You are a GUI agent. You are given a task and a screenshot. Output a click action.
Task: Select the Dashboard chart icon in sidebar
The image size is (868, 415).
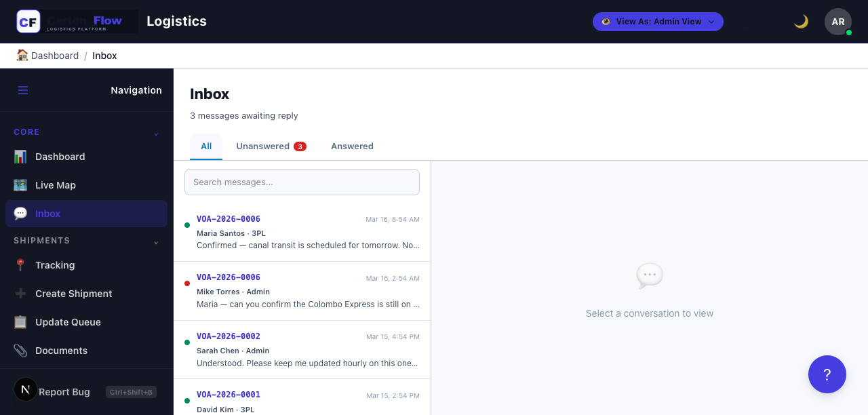[20, 157]
